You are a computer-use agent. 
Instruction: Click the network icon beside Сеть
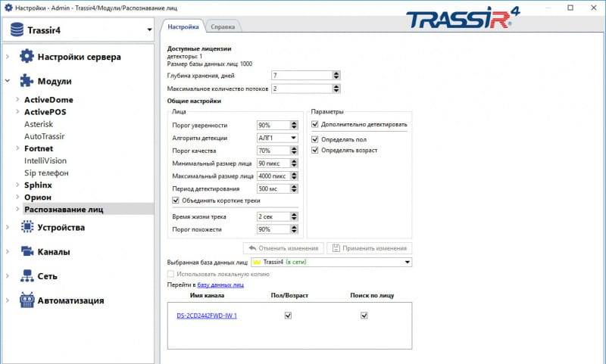(x=27, y=276)
